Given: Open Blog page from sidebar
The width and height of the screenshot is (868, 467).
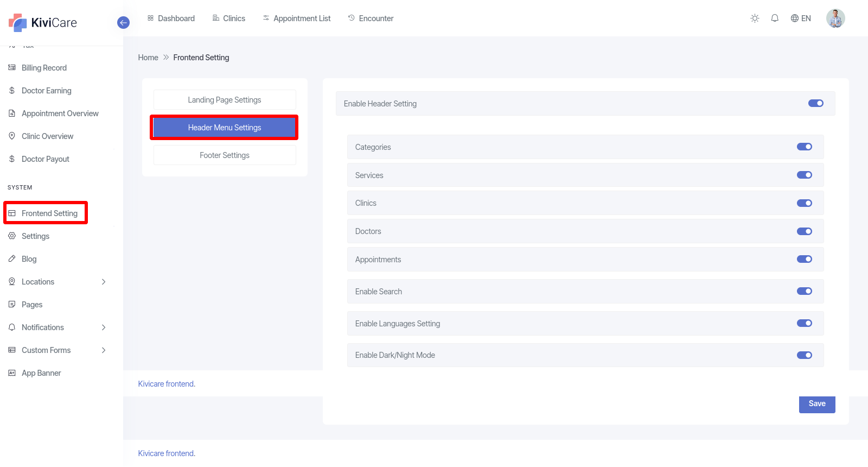Looking at the screenshot, I should (29, 259).
